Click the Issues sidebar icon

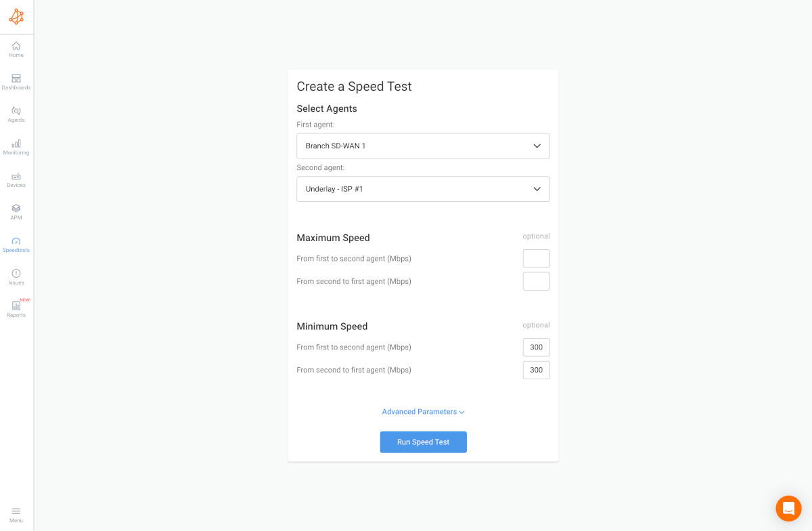[16, 276]
